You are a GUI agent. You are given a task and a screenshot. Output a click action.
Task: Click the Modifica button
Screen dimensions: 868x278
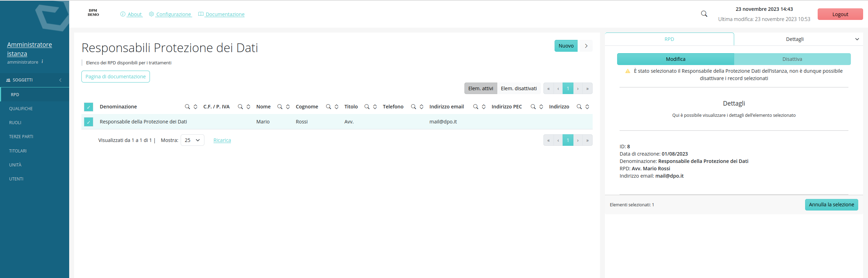coord(675,59)
